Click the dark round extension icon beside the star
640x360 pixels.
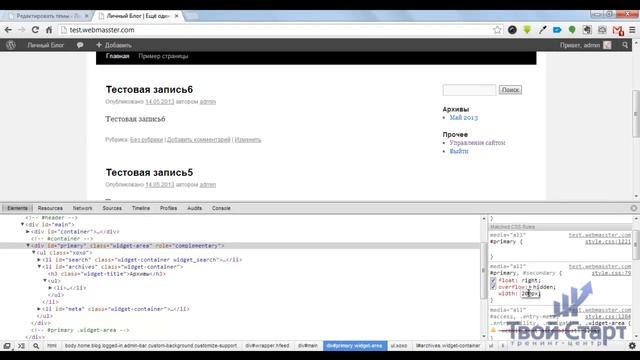(x=512, y=30)
